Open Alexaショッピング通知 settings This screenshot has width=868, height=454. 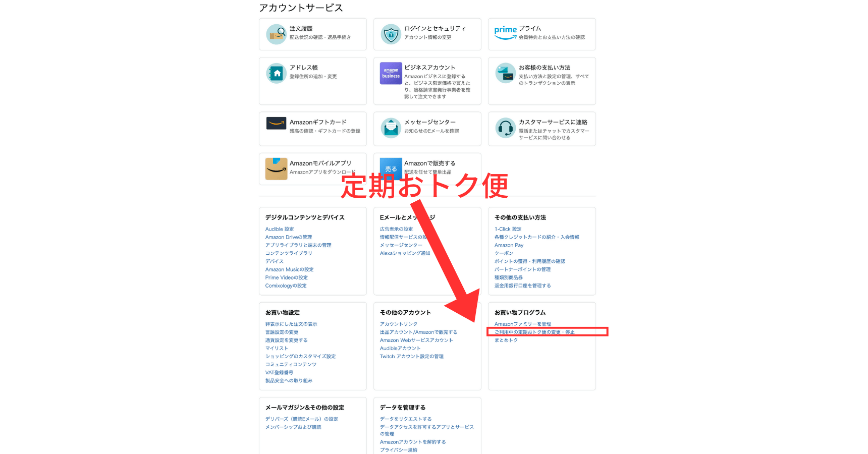pyautogui.click(x=406, y=253)
